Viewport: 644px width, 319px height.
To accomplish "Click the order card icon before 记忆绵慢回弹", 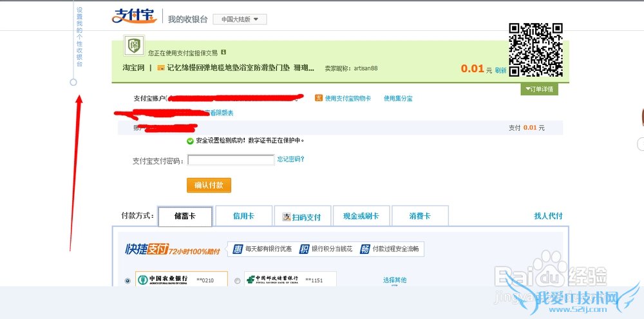I will click(x=161, y=68).
